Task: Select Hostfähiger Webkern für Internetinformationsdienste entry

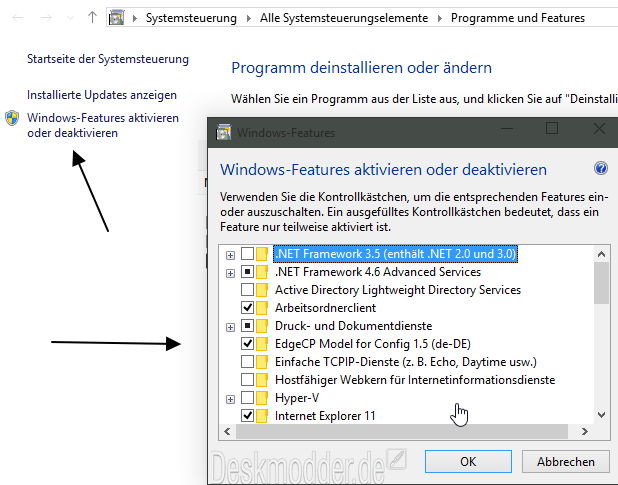Action: 415,380
